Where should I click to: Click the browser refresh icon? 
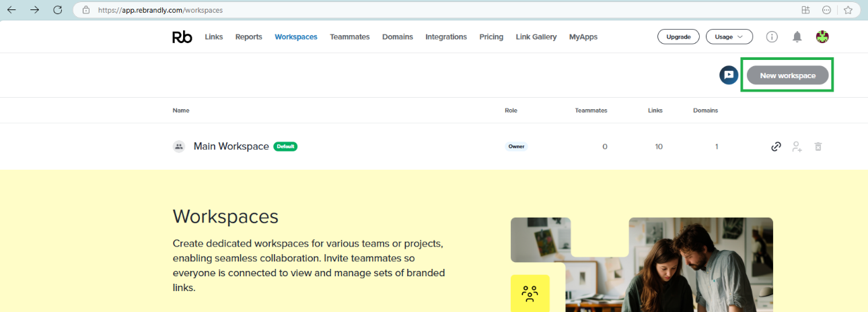(57, 10)
